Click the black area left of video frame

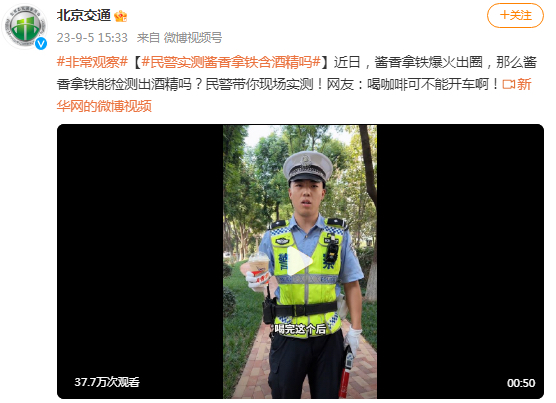pyautogui.click(x=140, y=262)
